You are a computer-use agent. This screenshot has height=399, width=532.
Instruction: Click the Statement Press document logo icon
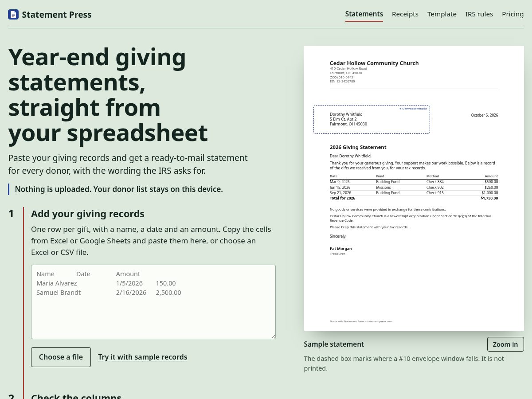(13, 15)
